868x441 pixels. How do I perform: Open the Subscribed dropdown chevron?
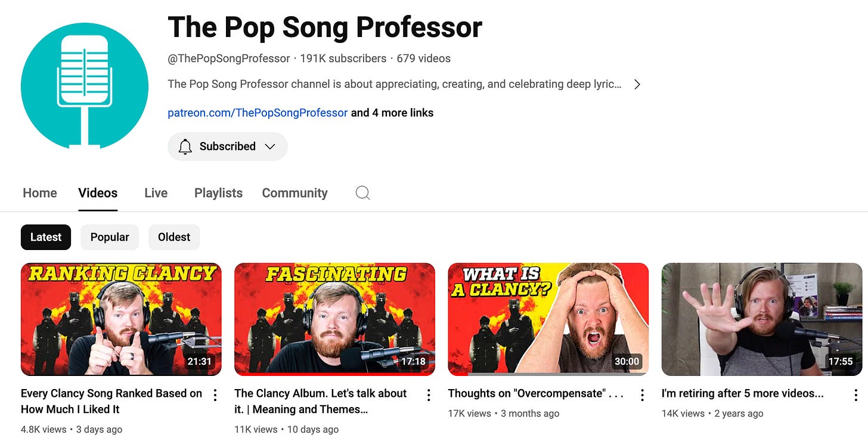coord(269,147)
